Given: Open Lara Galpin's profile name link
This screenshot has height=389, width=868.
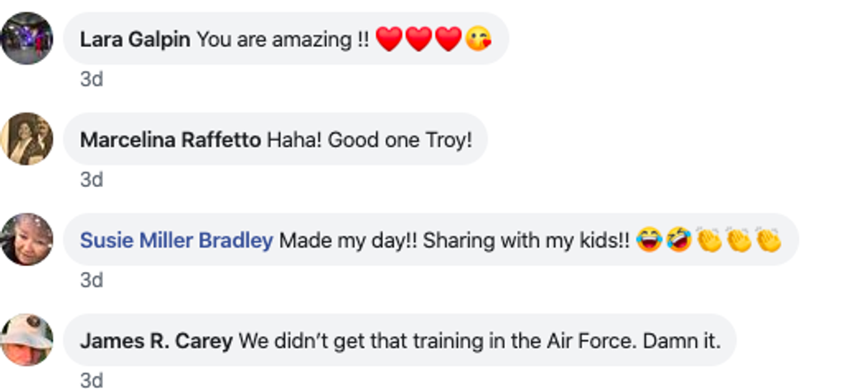Looking at the screenshot, I should point(135,39).
